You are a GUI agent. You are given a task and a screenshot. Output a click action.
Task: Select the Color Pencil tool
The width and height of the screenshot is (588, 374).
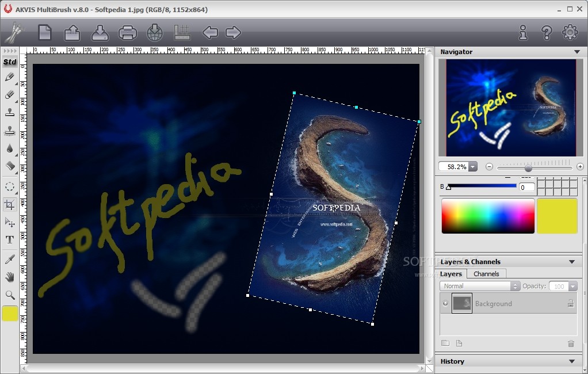coord(10,77)
